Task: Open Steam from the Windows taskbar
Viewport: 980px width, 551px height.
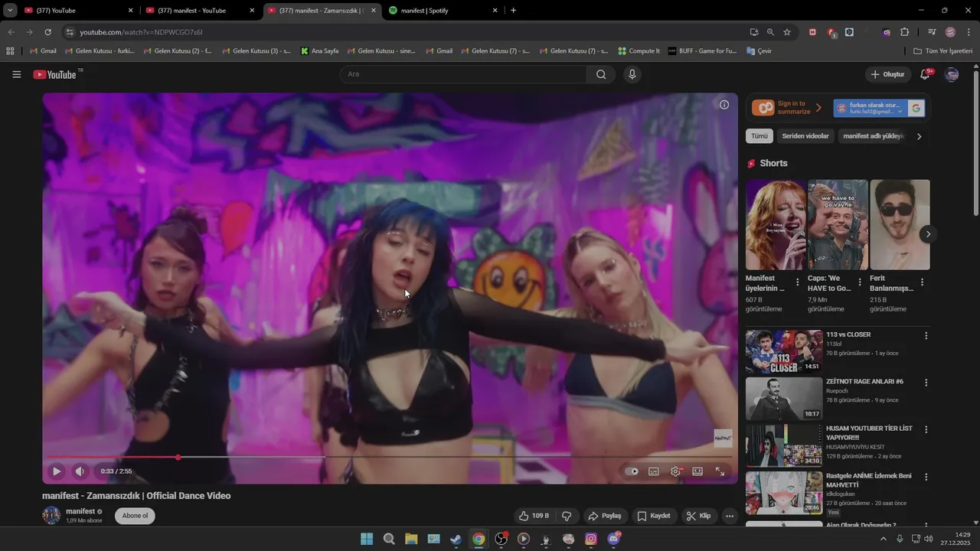Action: point(456,539)
